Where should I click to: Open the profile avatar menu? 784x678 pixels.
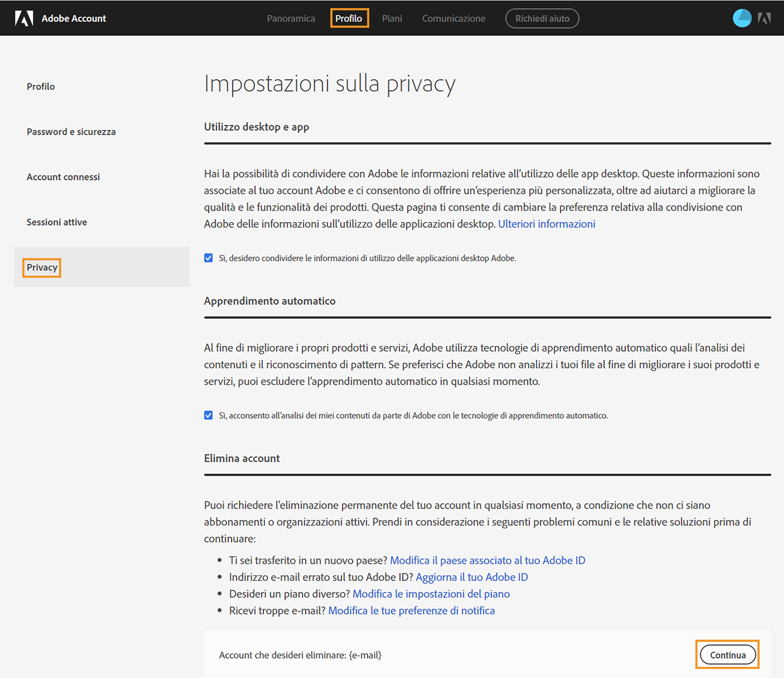tap(742, 18)
